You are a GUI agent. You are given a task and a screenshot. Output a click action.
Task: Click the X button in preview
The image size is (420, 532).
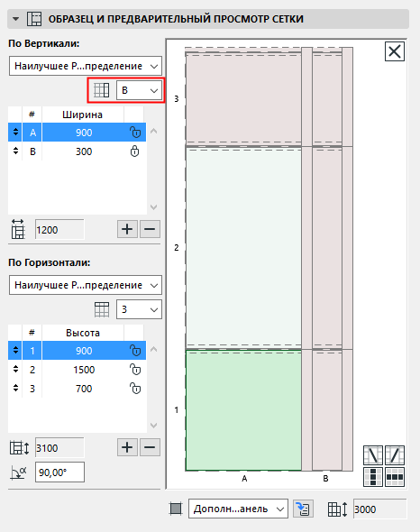coord(395,51)
